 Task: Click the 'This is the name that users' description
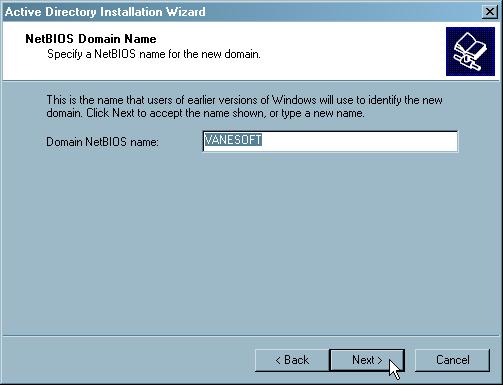pos(244,100)
